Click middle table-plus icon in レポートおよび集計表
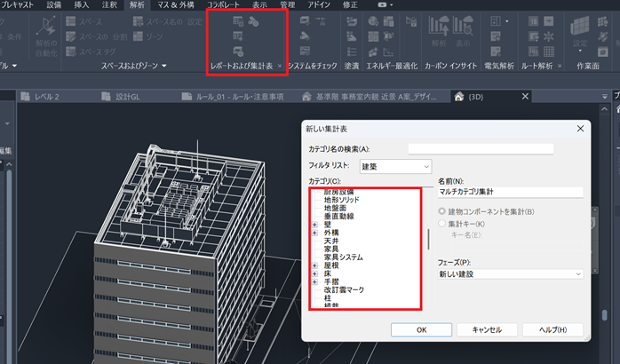Screen dimensions: 620x364 tap(238, 36)
